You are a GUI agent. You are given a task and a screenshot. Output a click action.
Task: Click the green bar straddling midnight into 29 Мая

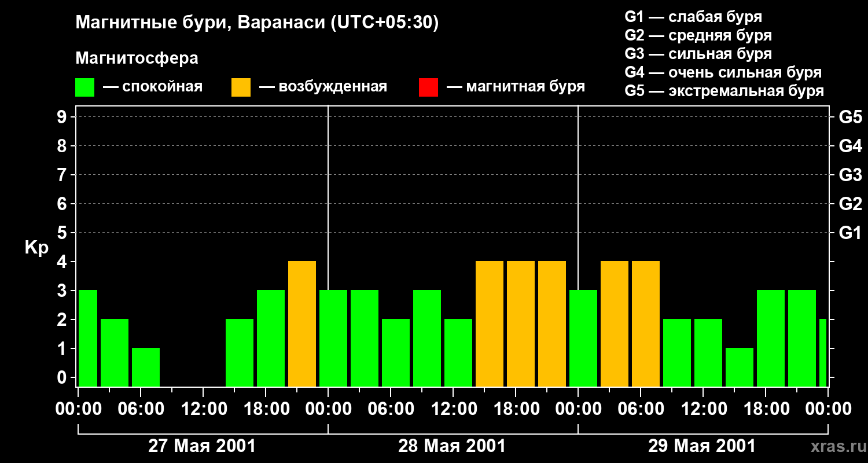583,339
